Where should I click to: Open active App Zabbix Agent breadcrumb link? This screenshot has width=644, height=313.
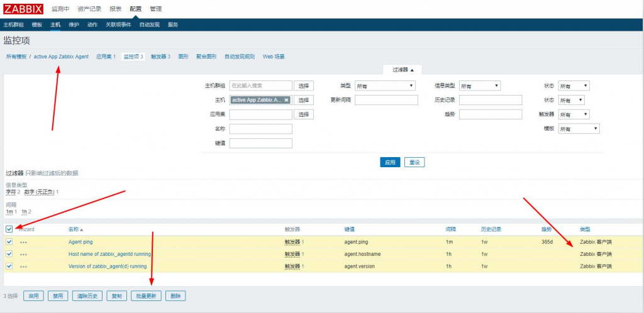click(61, 57)
